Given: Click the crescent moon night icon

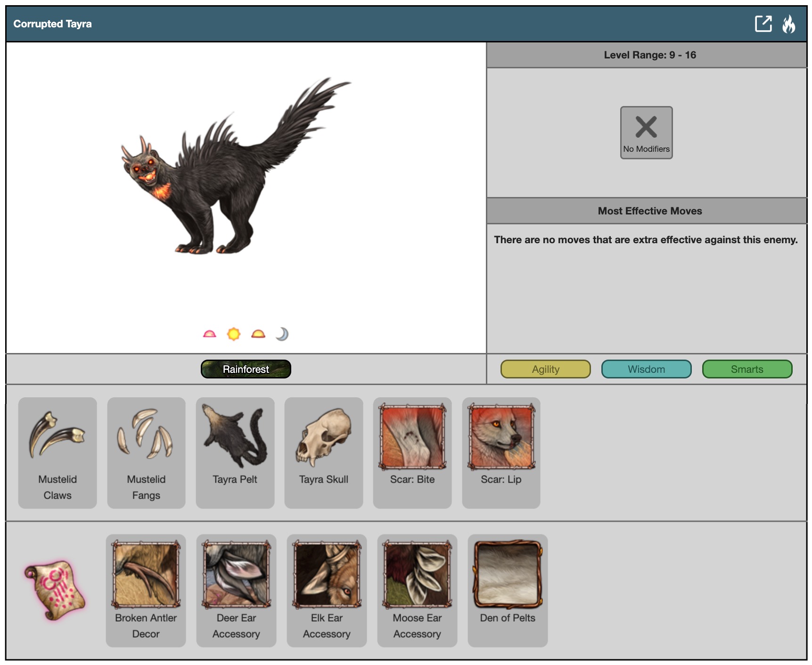Looking at the screenshot, I should pos(282,334).
